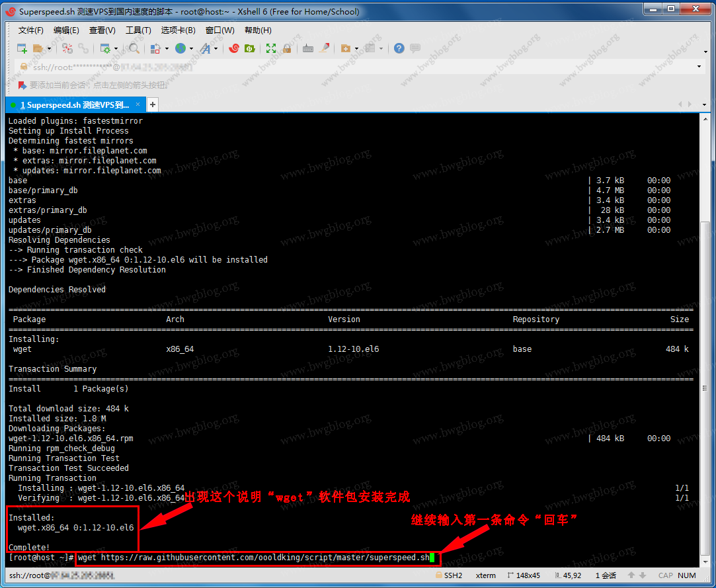Click the keyboard Key Mapping icon
The image size is (716, 588).
coord(308,48)
